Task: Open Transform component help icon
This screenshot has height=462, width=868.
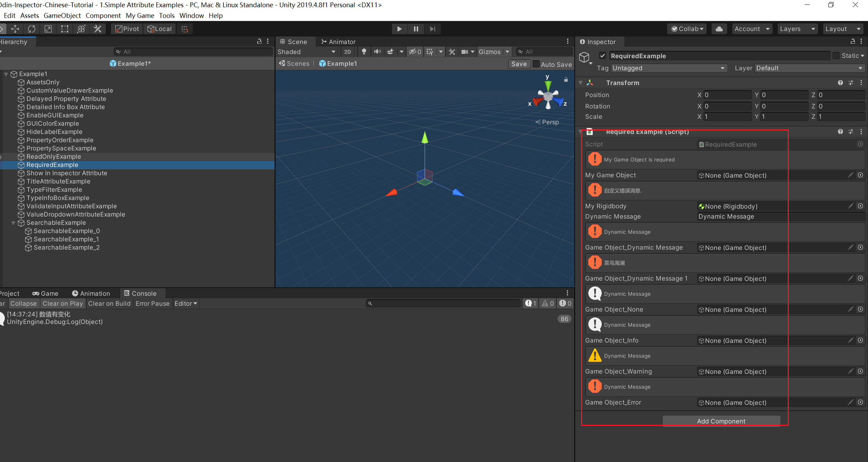Action: [840, 83]
